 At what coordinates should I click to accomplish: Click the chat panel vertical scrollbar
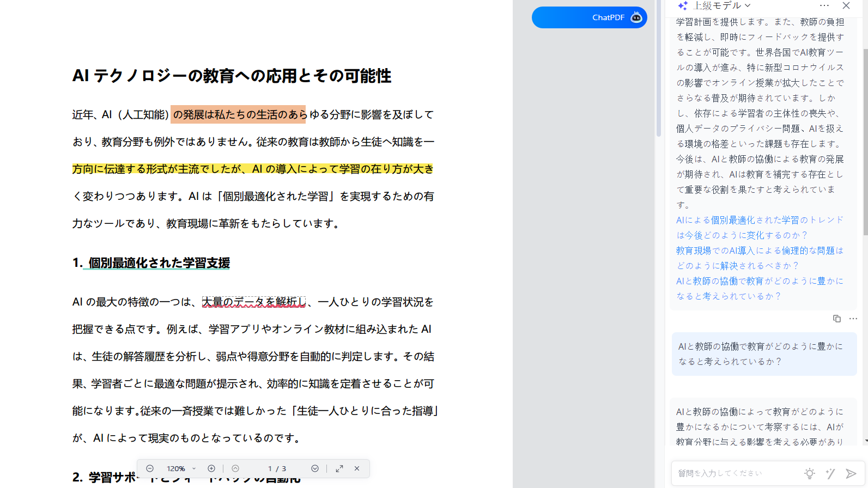click(x=865, y=142)
